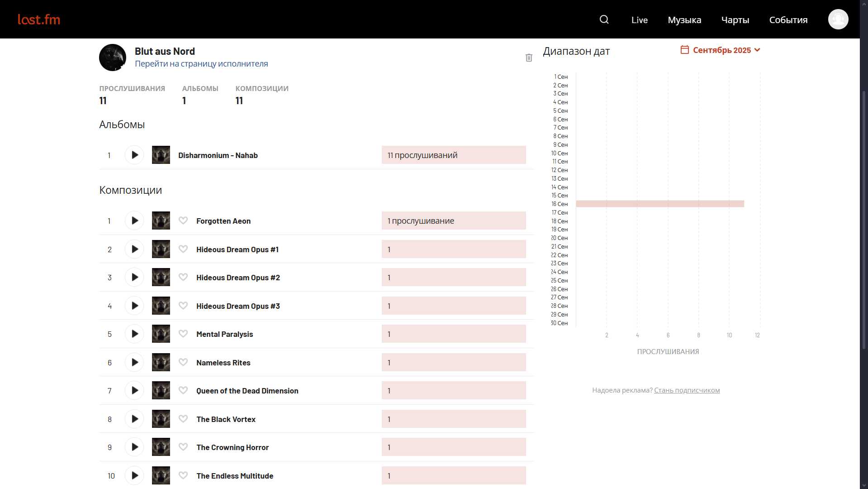Open the Forgotten Aeon track link
The width and height of the screenshot is (868, 489).
(x=223, y=221)
